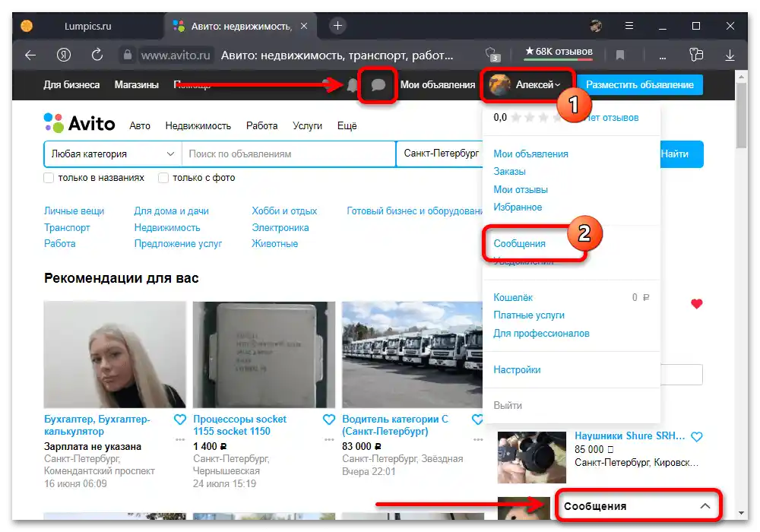Enable 'только в названиях' checkbox
The width and height of the screenshot is (760, 532).
click(x=49, y=178)
